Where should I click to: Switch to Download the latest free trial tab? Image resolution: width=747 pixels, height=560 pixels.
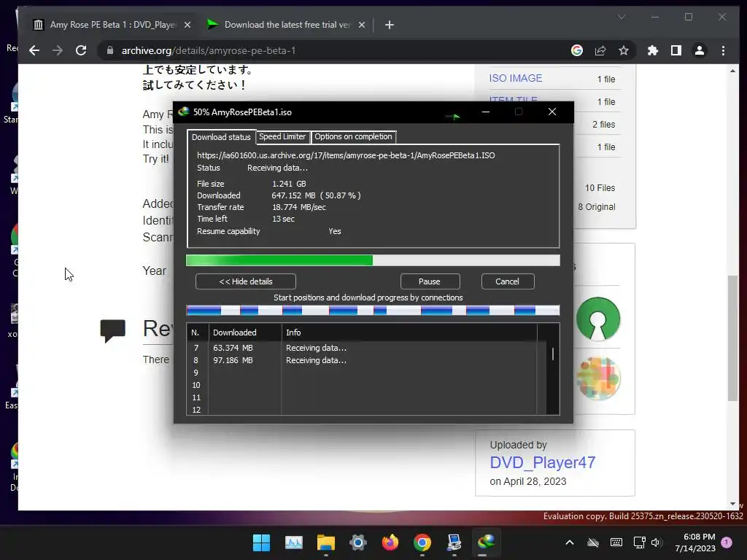coord(286,25)
